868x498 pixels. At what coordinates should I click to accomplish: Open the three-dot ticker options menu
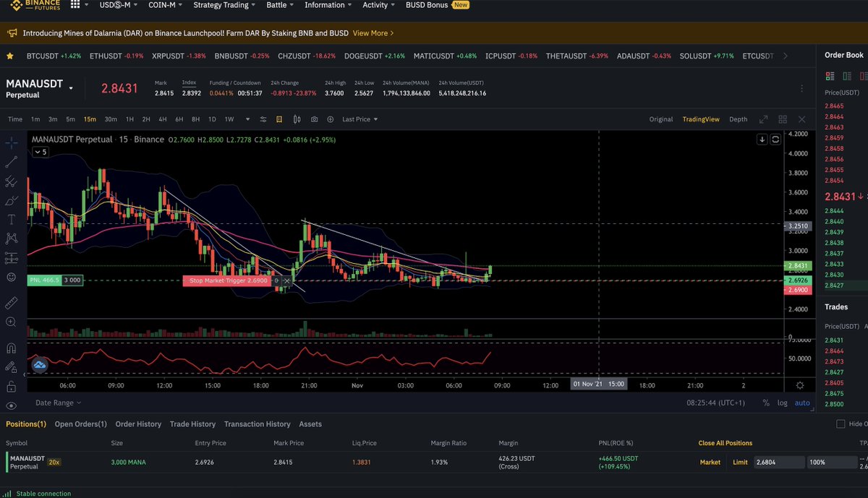pyautogui.click(x=801, y=88)
